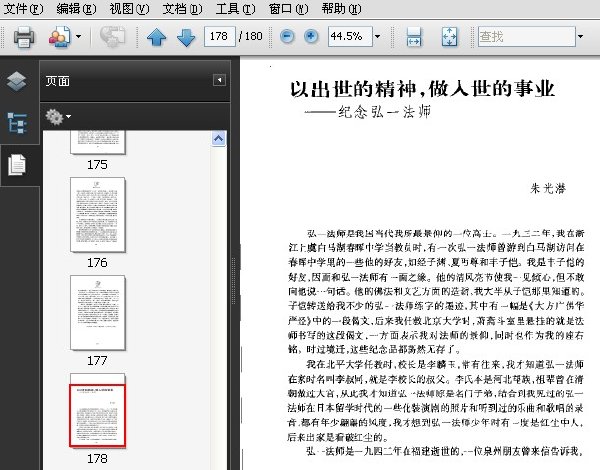Select page 177 thumbnail
The width and height of the screenshot is (600, 470).
98,312
